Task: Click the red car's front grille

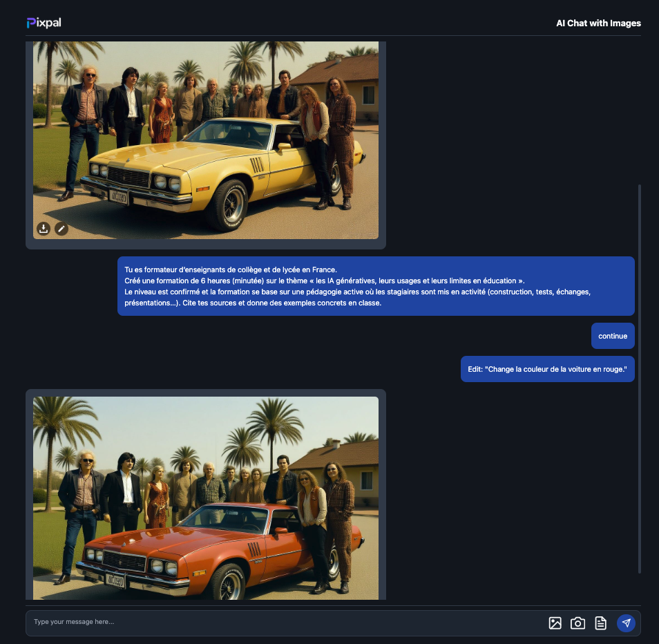Action: click(x=124, y=560)
